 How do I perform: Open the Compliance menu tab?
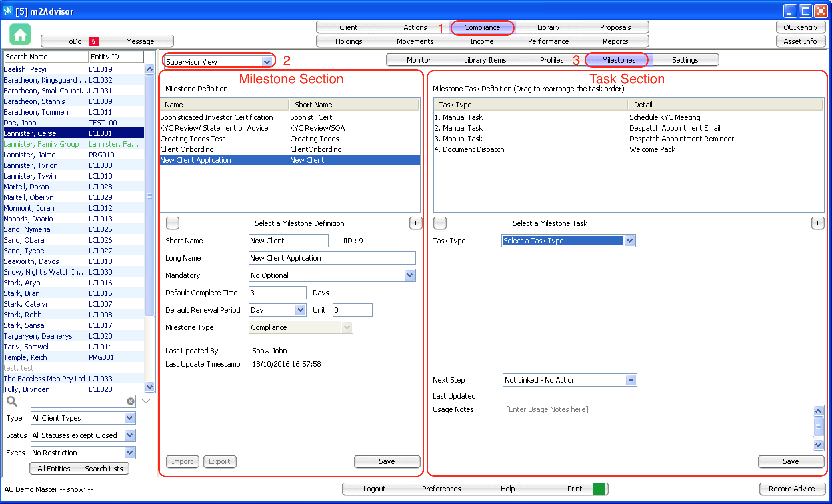[x=482, y=27]
